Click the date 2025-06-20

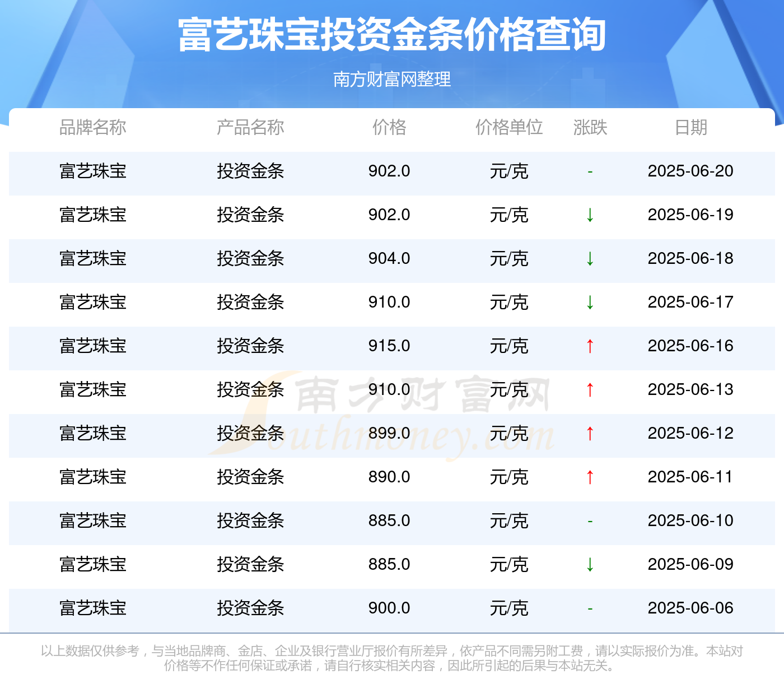690,171
